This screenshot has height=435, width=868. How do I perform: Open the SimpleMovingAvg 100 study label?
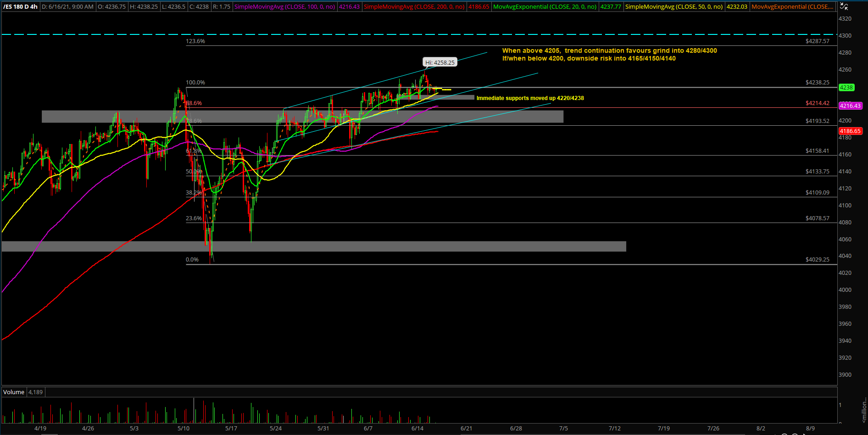[284, 7]
